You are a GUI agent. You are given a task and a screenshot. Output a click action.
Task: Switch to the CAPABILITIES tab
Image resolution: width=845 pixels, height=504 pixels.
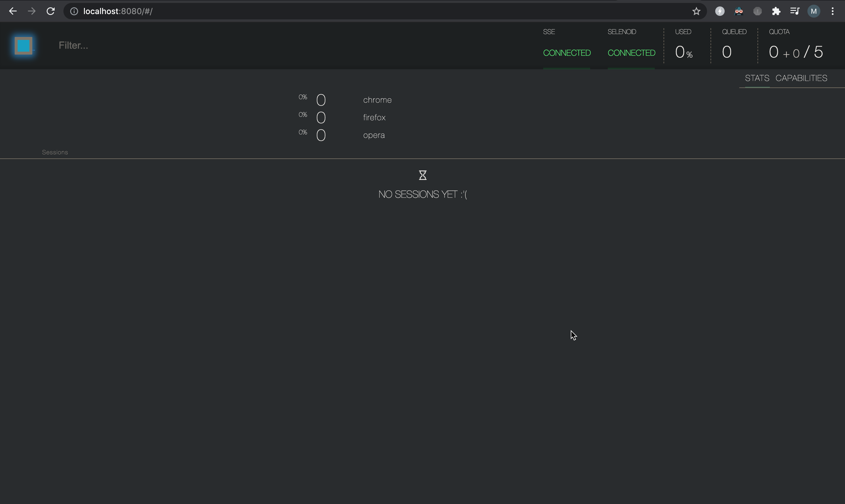(x=801, y=78)
